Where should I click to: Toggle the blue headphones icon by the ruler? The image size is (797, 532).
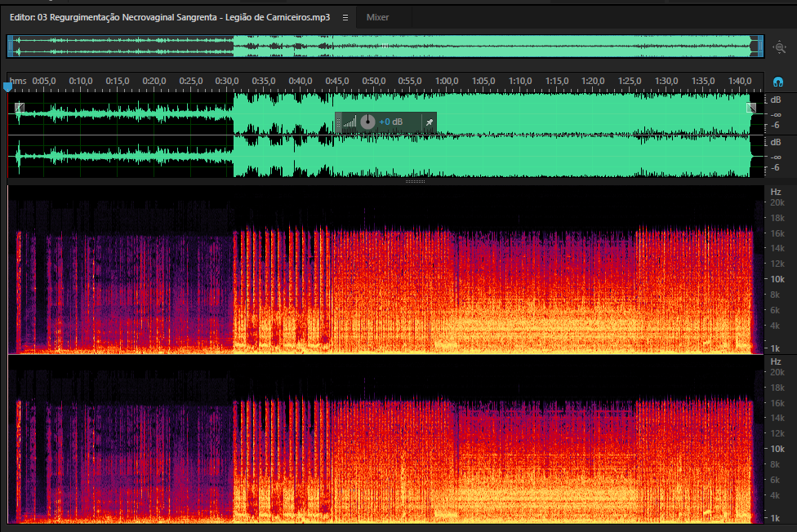click(x=777, y=82)
